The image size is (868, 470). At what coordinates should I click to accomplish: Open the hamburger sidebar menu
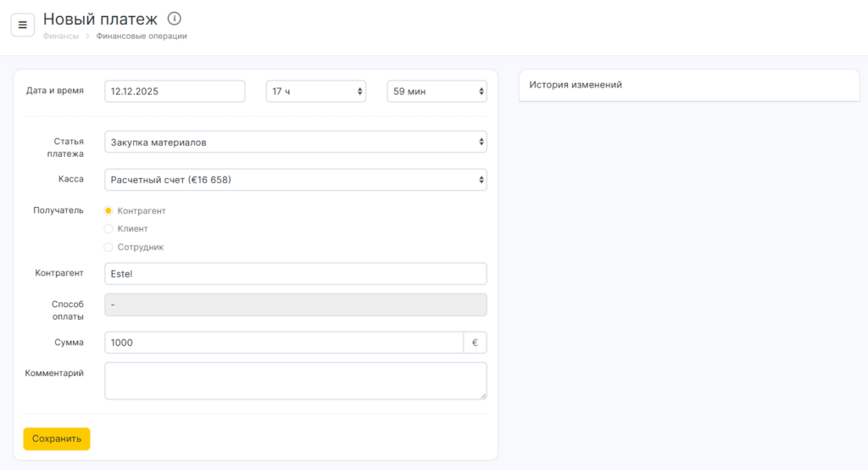[x=22, y=25]
